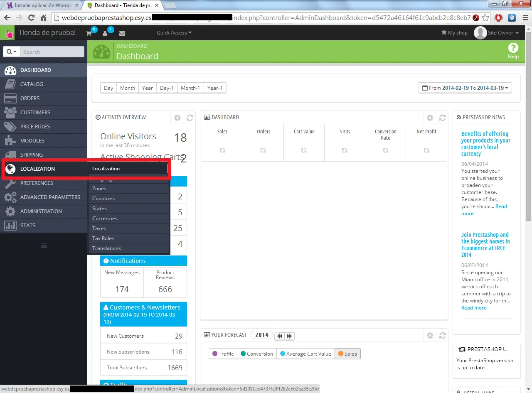Refresh the Activity Overview panel
The width and height of the screenshot is (532, 393).
190,118
